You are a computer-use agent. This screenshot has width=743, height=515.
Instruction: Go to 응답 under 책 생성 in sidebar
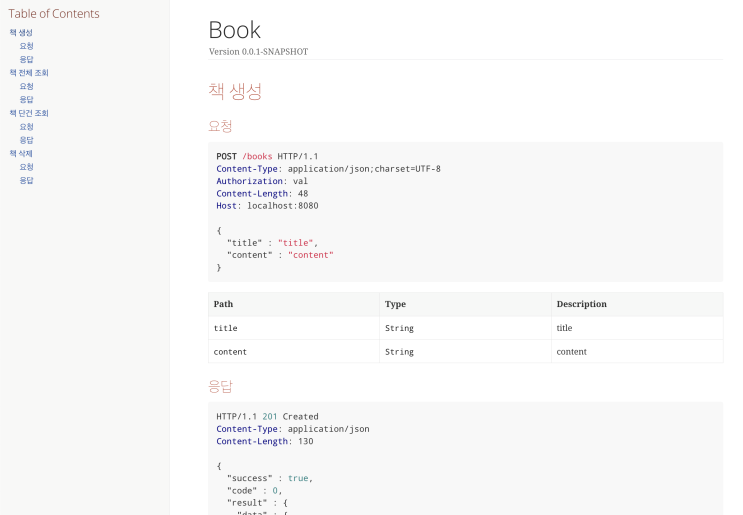click(27, 59)
